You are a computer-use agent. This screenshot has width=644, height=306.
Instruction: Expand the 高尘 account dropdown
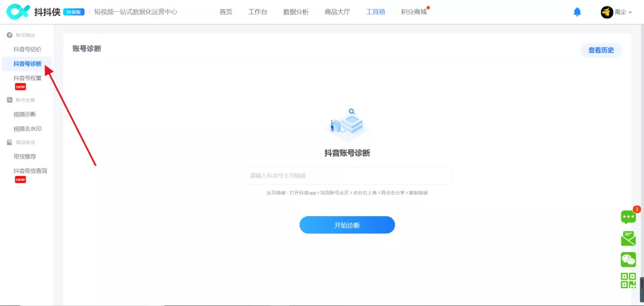click(623, 13)
